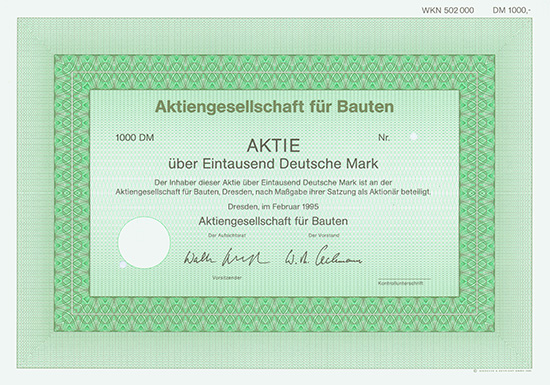Click the 'Der Vorstand' label
Viewport: 550px width, 385px height.
coord(324,236)
